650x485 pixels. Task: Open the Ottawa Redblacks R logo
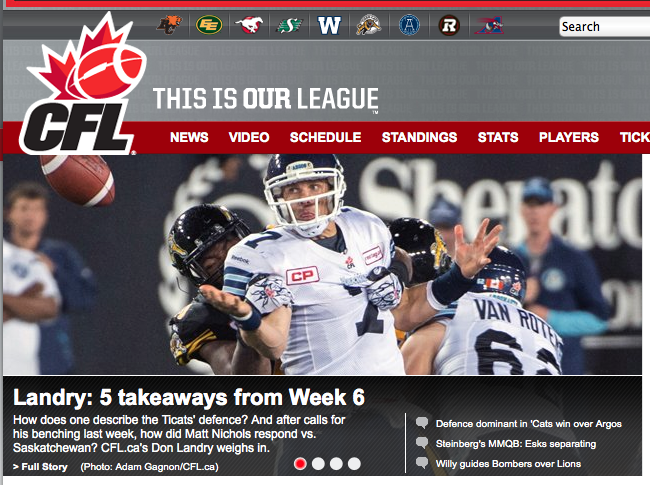coord(449,25)
